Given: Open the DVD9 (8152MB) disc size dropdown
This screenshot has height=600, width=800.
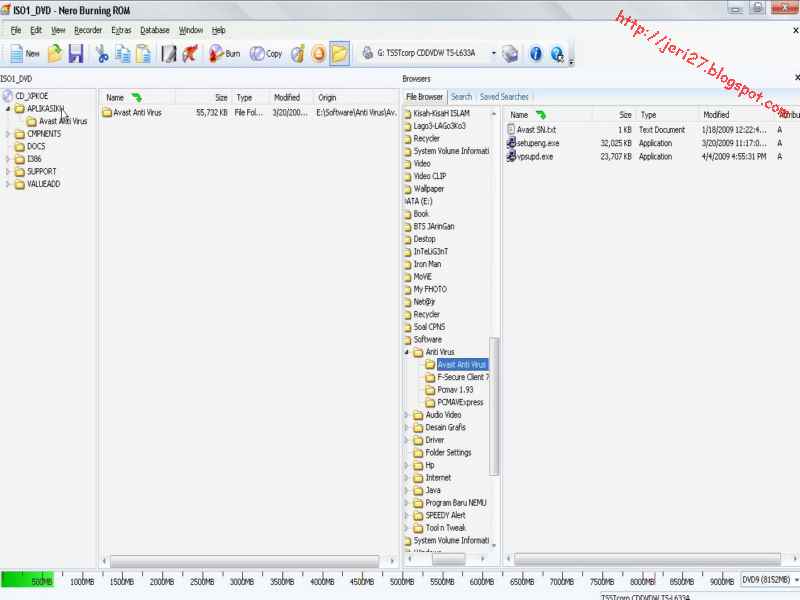Looking at the screenshot, I should tap(770, 580).
